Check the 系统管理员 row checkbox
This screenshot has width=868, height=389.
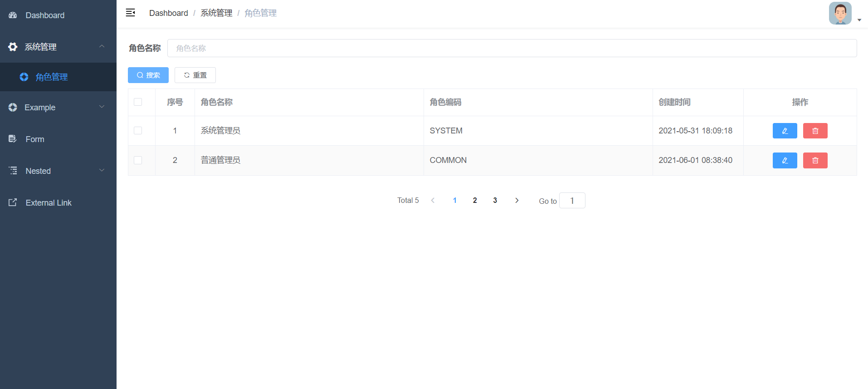click(138, 130)
